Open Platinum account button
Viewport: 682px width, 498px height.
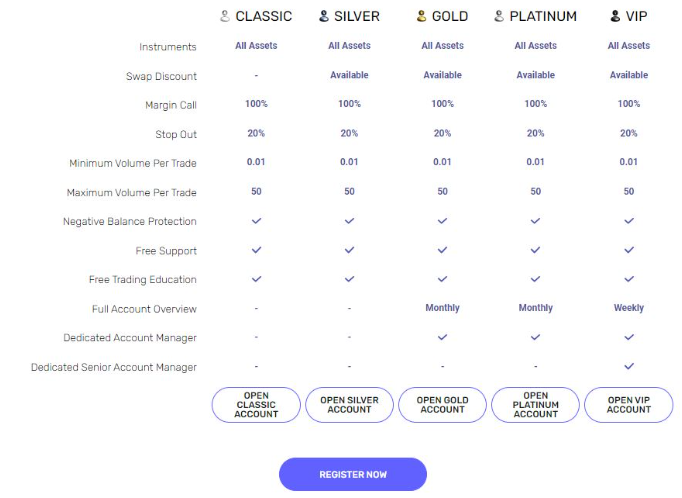tap(535, 405)
